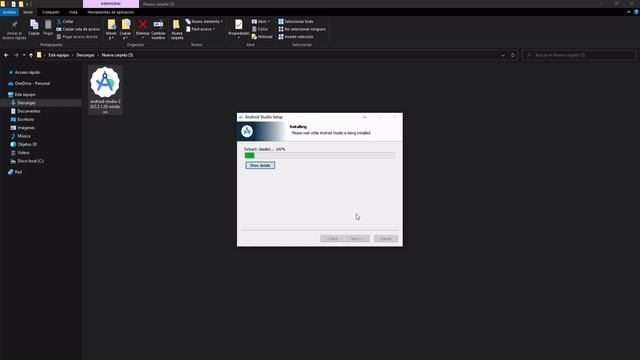Select Música in navigation pane
This screenshot has height=360, width=640.
(24, 136)
